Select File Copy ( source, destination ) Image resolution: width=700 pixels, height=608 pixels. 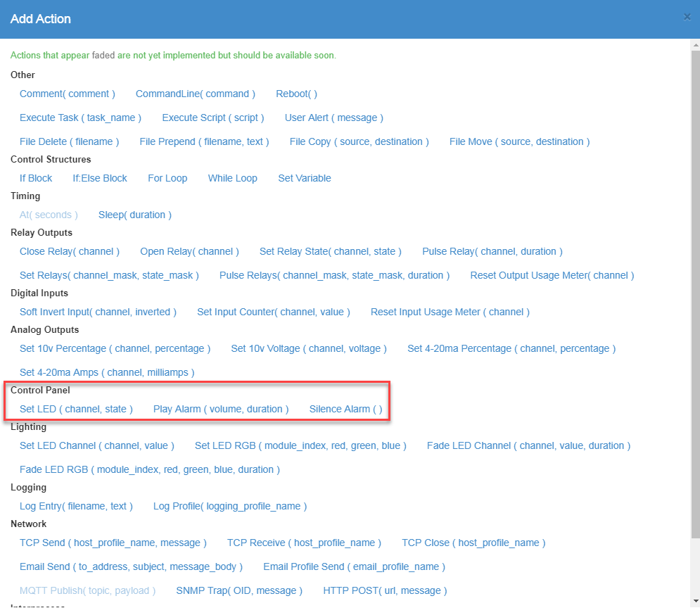359,141
